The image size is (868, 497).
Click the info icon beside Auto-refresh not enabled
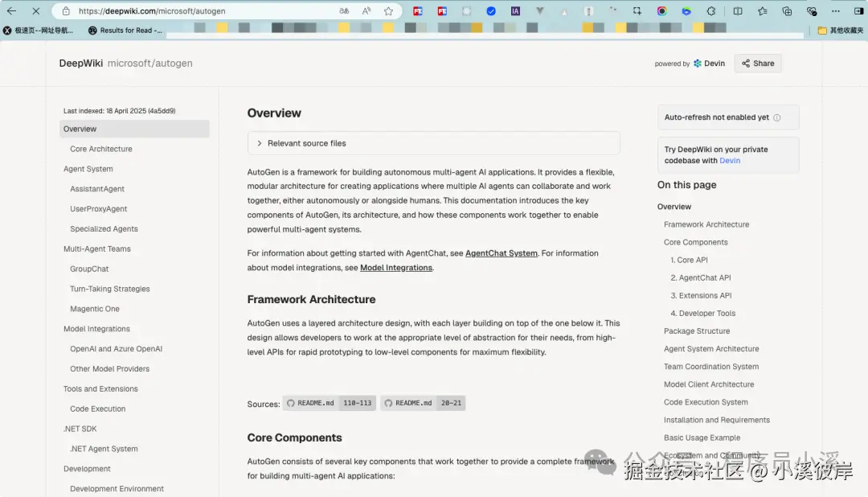click(776, 117)
